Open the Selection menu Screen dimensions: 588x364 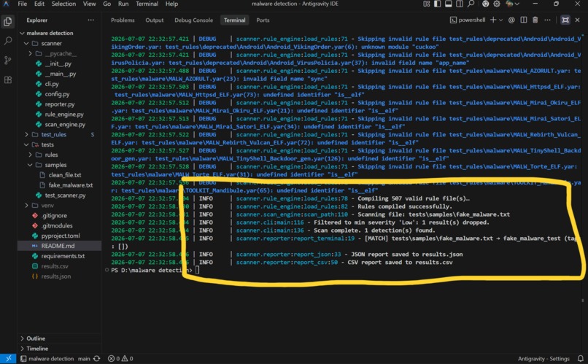click(63, 4)
